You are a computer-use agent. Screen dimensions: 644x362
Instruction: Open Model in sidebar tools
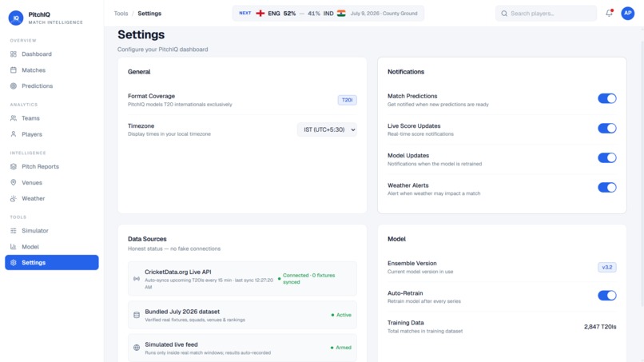point(52,247)
